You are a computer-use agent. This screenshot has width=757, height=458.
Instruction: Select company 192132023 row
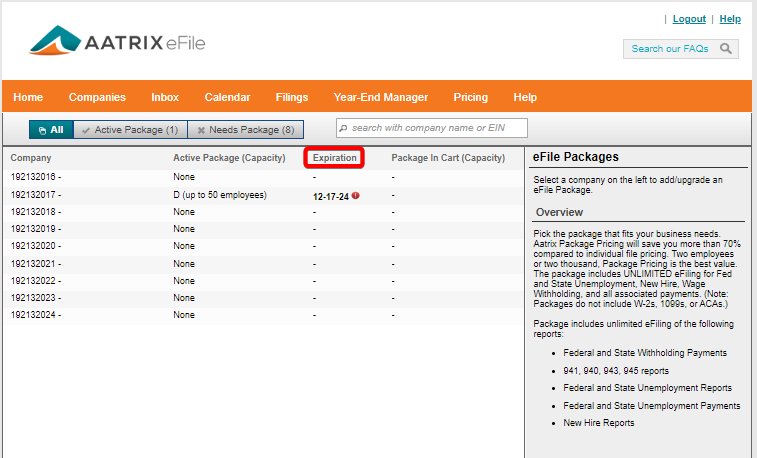click(264, 298)
